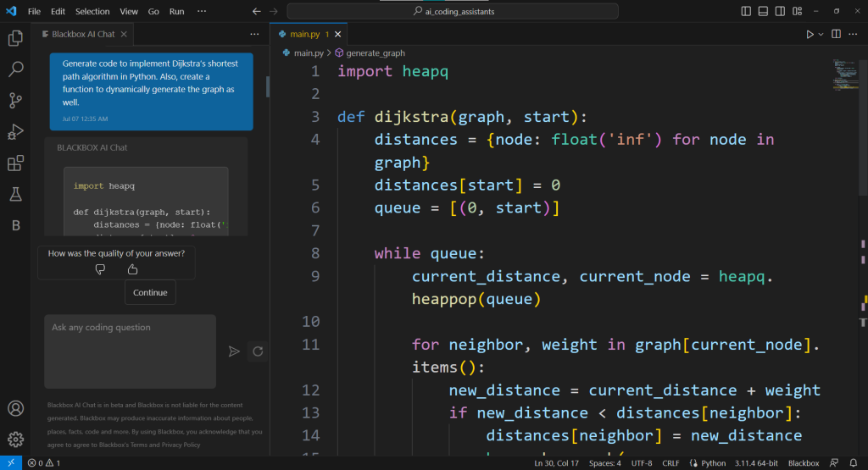This screenshot has height=470, width=868.
Task: Open the Blackbox B sidebar icon
Action: (15, 225)
